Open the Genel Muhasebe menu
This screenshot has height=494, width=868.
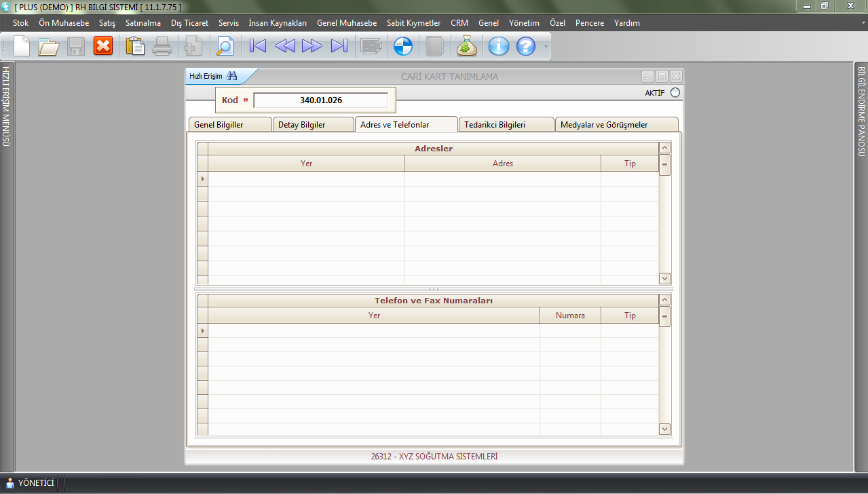(x=346, y=23)
